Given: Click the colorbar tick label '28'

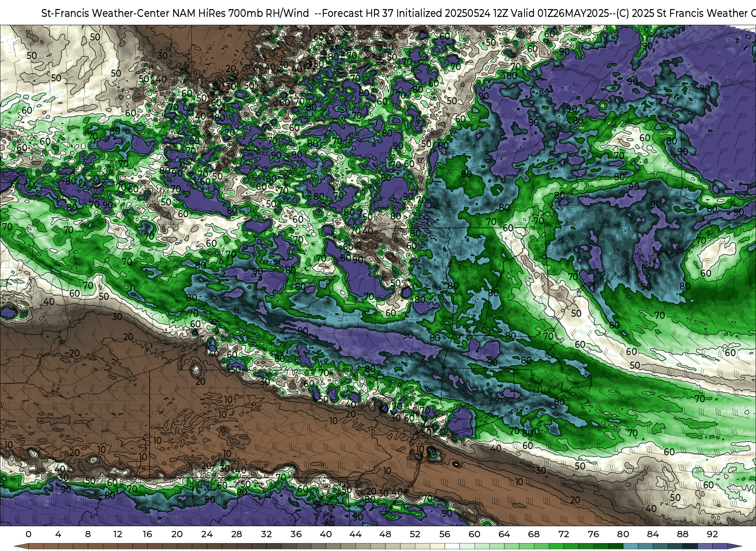Looking at the screenshot, I should pos(237,534).
